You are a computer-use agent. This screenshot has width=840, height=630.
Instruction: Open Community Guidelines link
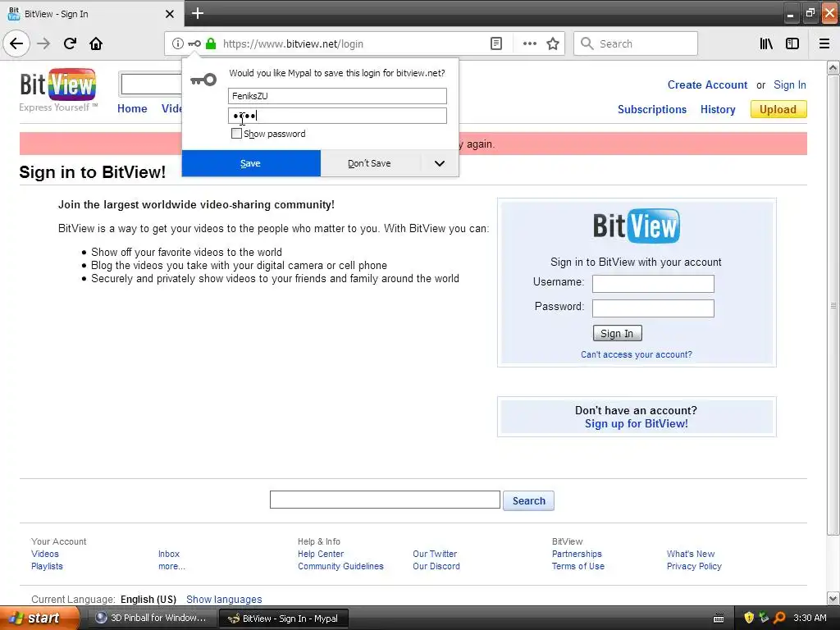340,566
